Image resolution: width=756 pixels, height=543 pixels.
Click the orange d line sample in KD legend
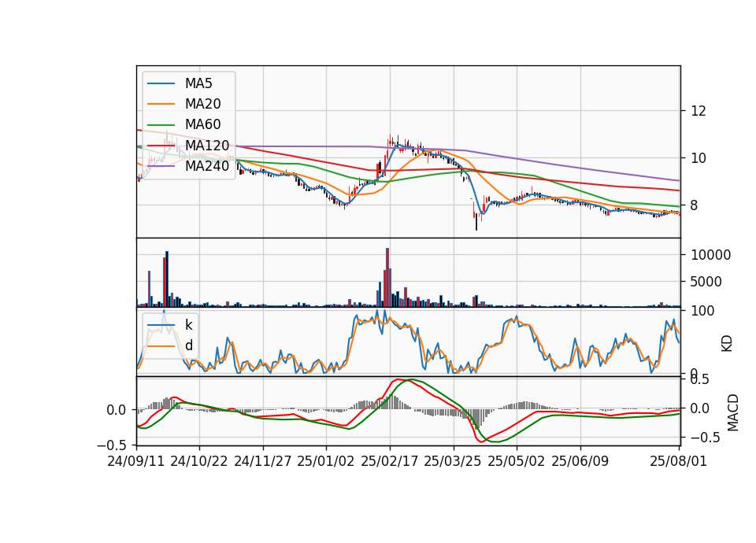point(161,346)
